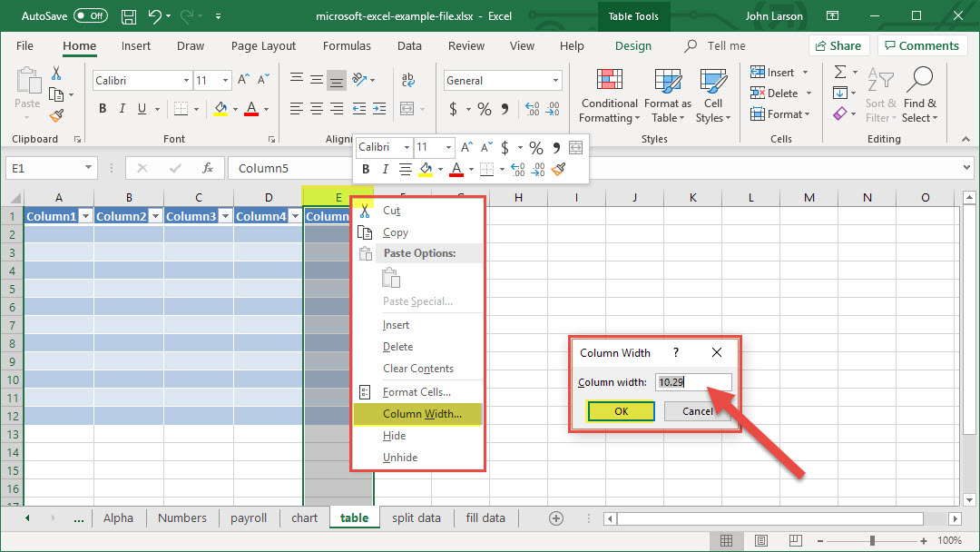Click the zoom slider in status bar
Screen dimensions: 980x552
(872, 540)
